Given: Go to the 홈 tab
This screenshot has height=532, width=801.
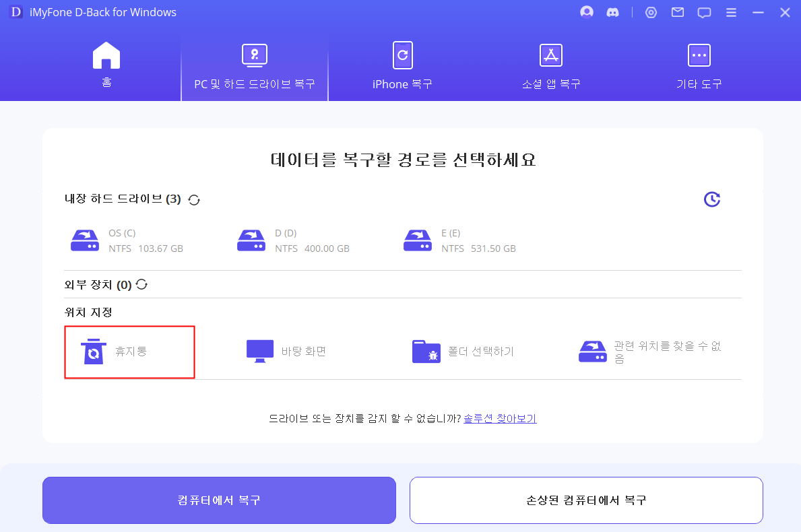Looking at the screenshot, I should [106, 65].
